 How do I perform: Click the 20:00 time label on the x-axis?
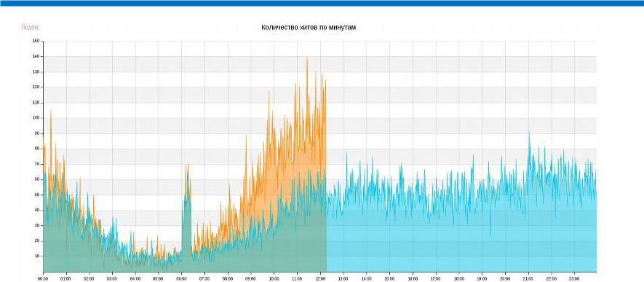505,278
